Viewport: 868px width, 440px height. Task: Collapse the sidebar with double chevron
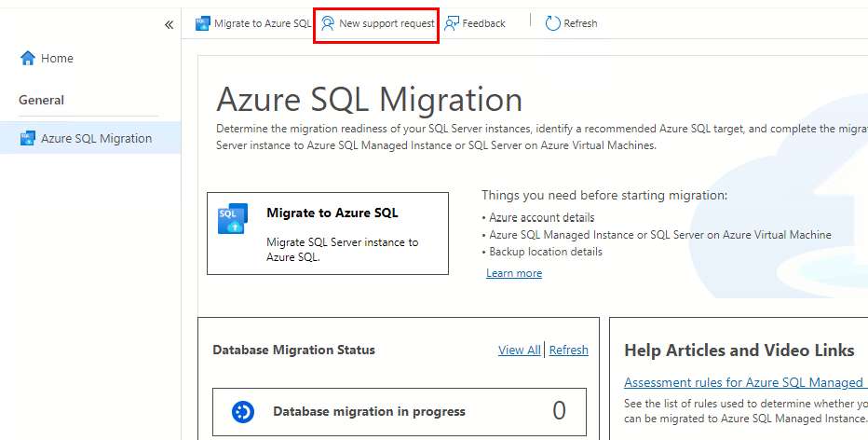pos(169,24)
